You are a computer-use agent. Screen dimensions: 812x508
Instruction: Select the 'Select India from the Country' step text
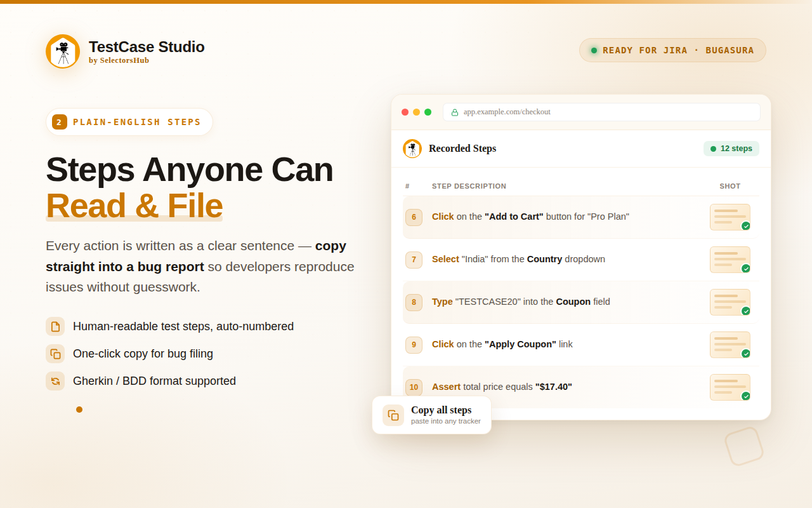tap(518, 259)
